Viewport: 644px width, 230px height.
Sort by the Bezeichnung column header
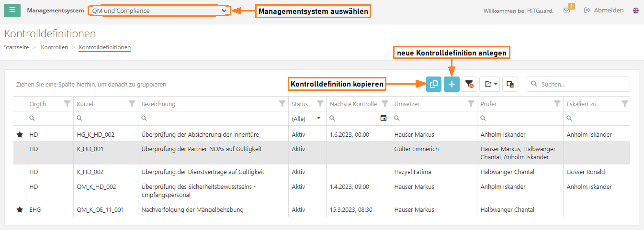[x=158, y=104]
